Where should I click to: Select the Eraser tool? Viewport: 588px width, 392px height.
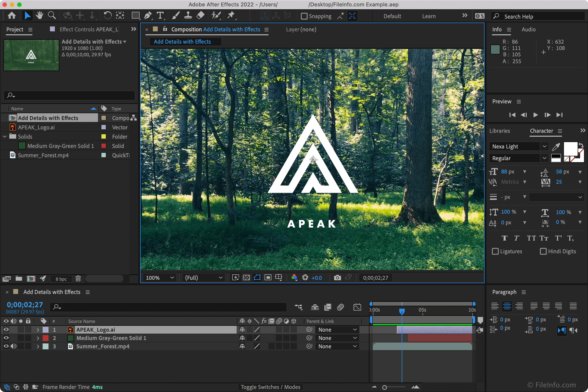click(x=200, y=16)
